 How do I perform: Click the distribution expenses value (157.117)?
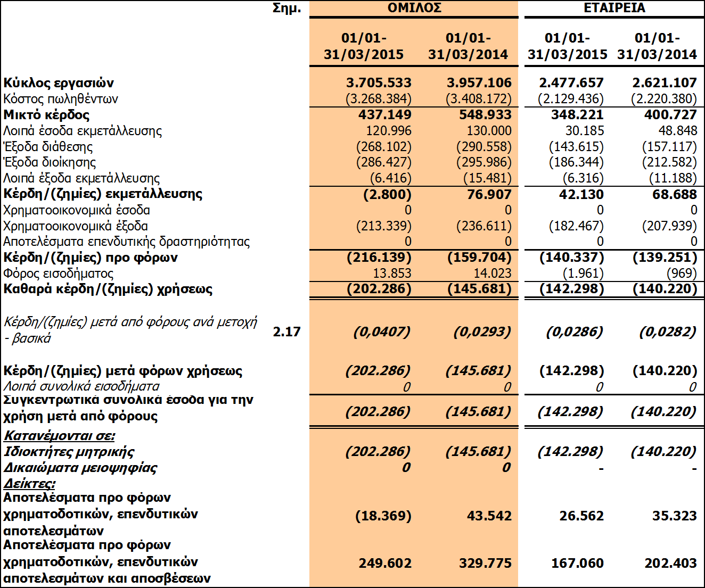pyautogui.click(x=669, y=147)
